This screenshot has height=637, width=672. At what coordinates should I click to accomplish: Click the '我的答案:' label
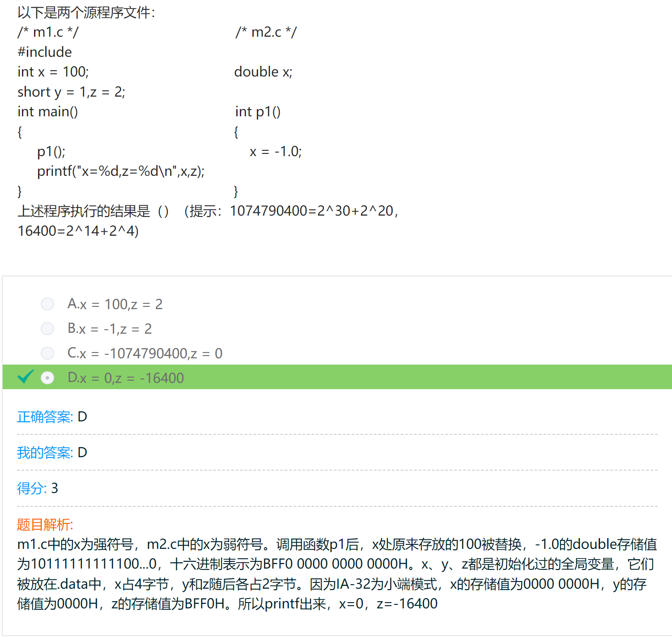(45, 453)
